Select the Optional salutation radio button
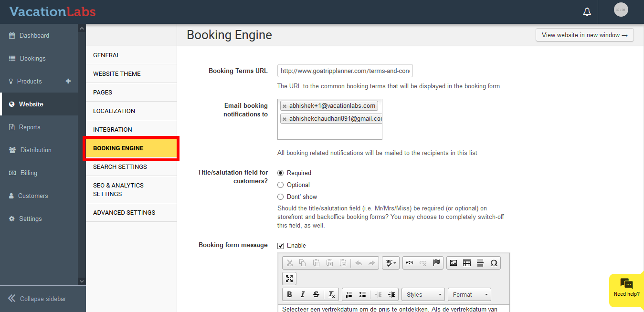 click(x=281, y=185)
